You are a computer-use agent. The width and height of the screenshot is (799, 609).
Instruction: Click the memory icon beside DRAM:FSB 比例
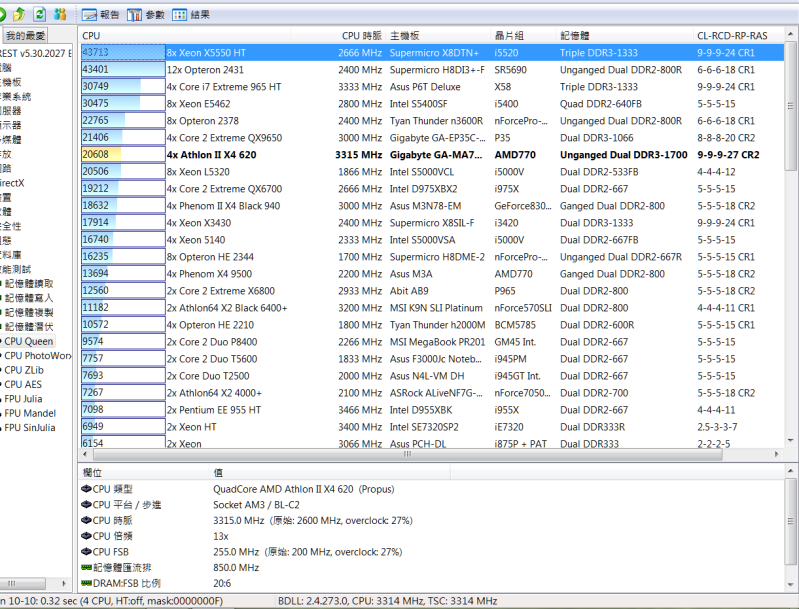pos(86,583)
